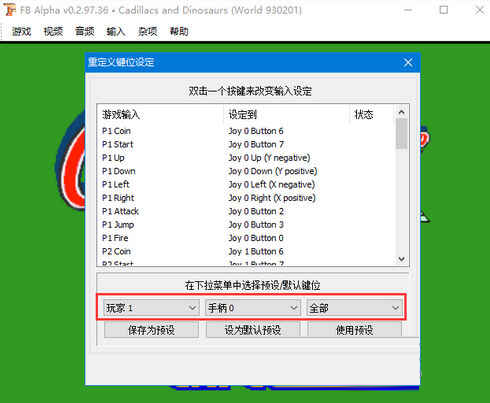Open the 游戏 menu

[x=22, y=31]
